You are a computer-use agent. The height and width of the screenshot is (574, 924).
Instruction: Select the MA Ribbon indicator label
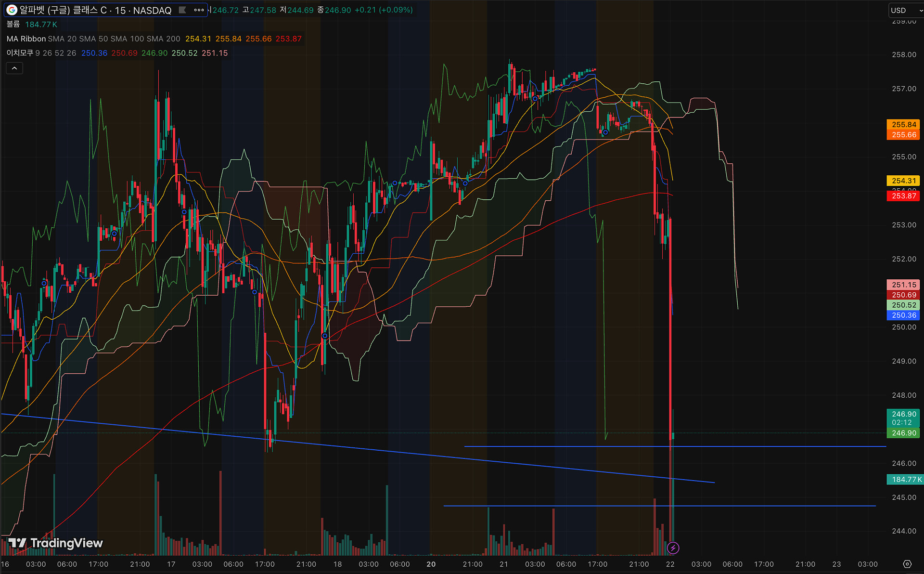pyautogui.click(x=26, y=39)
